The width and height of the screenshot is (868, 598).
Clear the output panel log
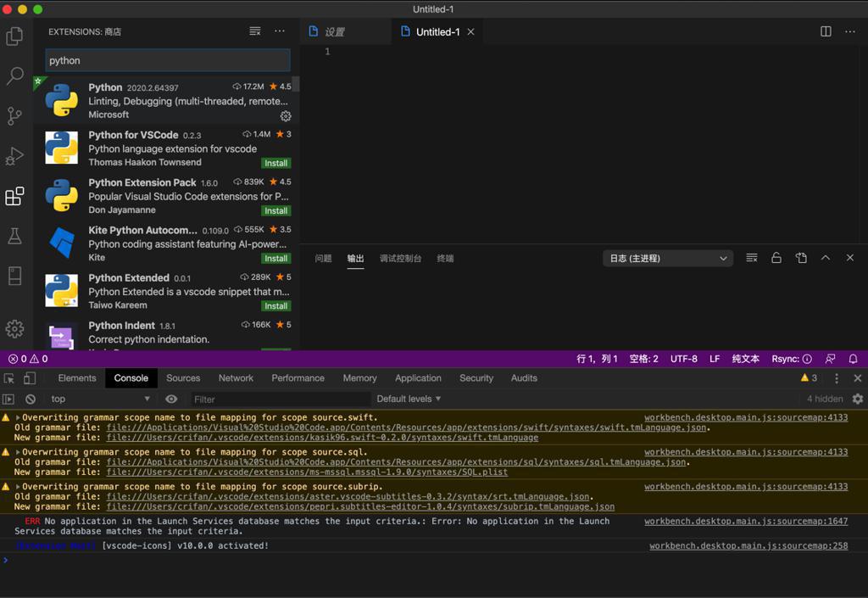point(751,258)
